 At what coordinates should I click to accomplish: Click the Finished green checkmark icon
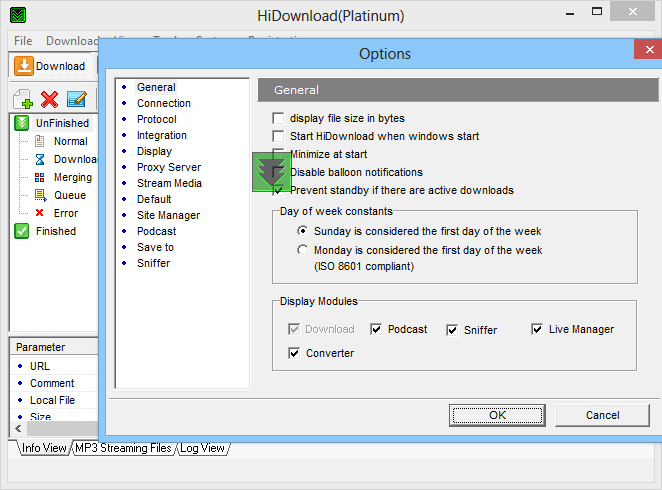coord(22,231)
